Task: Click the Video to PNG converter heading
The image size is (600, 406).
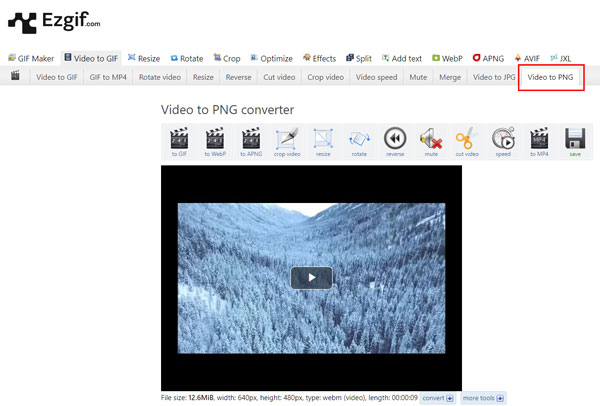Action: coord(227,110)
